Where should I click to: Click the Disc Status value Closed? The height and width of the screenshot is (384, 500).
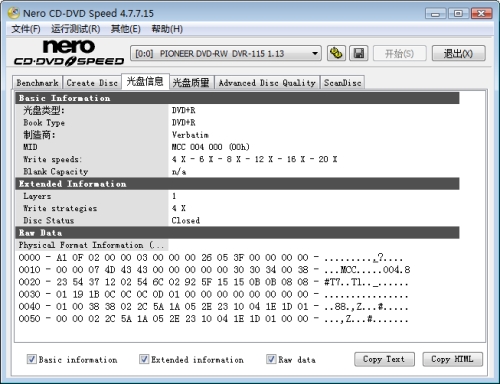pyautogui.click(x=186, y=220)
